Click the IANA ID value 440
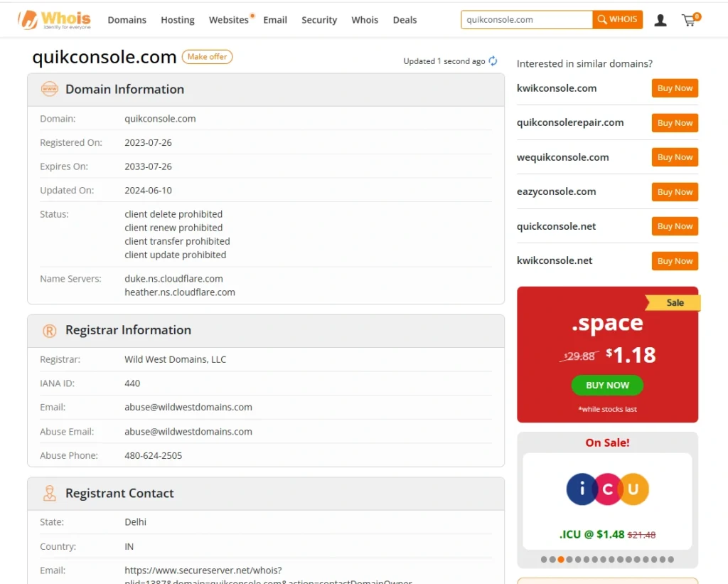Viewport: 728px width, 584px height. pyautogui.click(x=132, y=383)
